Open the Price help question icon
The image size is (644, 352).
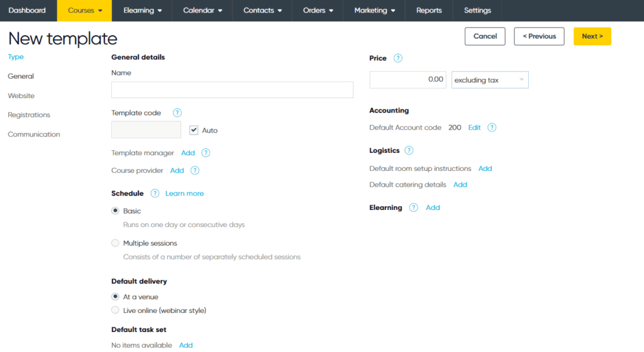398,58
